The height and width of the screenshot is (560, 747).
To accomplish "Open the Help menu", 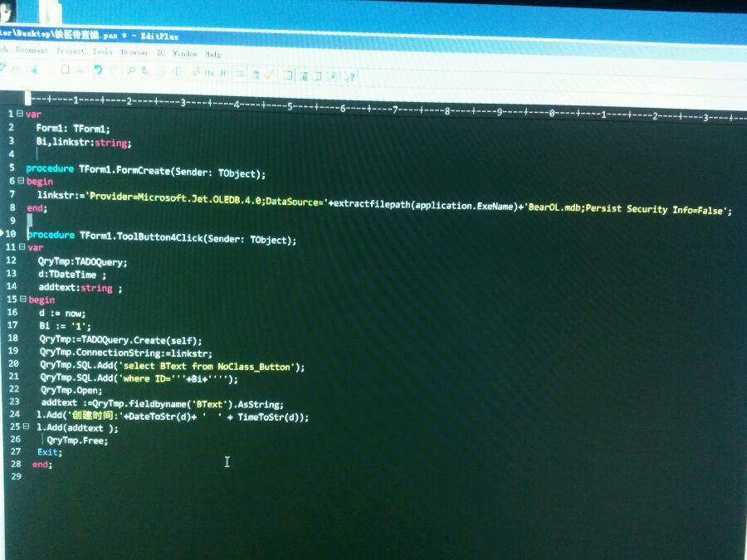I will 213,55.
